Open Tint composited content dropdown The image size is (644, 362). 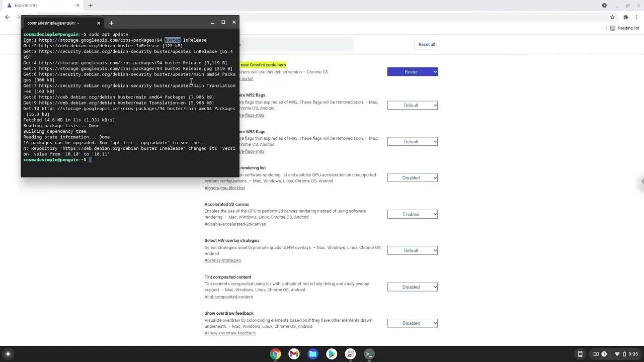click(413, 287)
